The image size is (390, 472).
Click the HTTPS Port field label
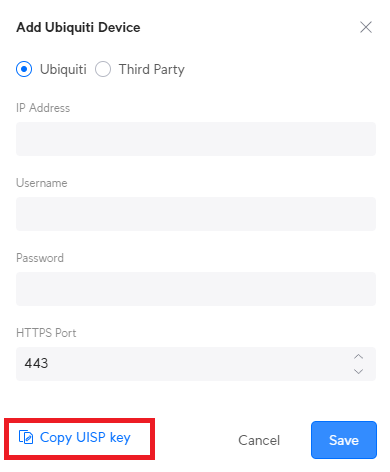pos(46,333)
